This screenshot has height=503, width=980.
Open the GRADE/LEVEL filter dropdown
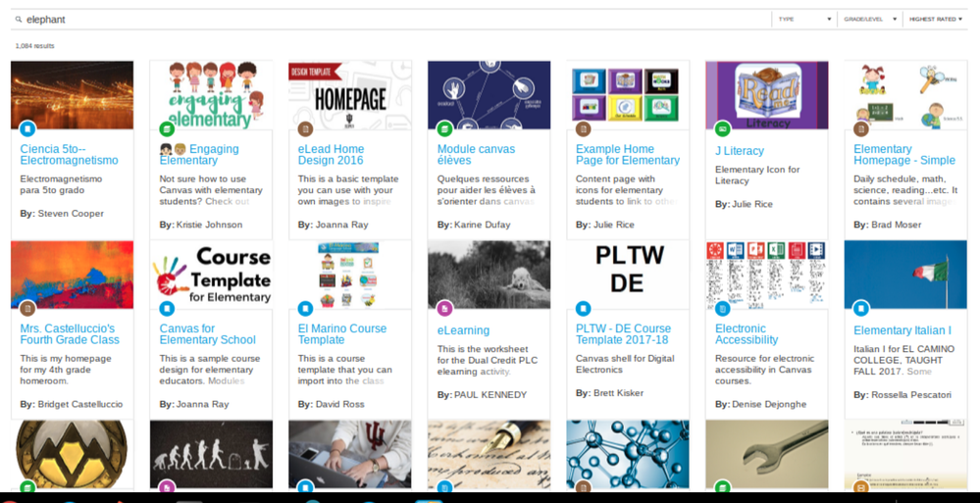click(x=870, y=20)
